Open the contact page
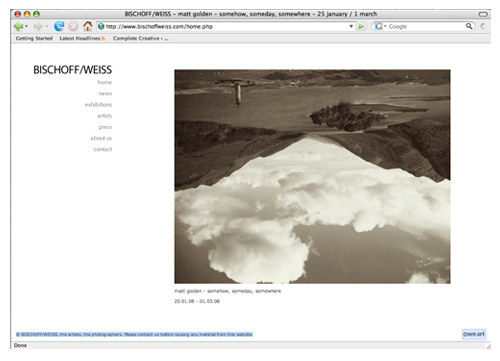Viewport: 500px width, 361px height. pos(103,149)
